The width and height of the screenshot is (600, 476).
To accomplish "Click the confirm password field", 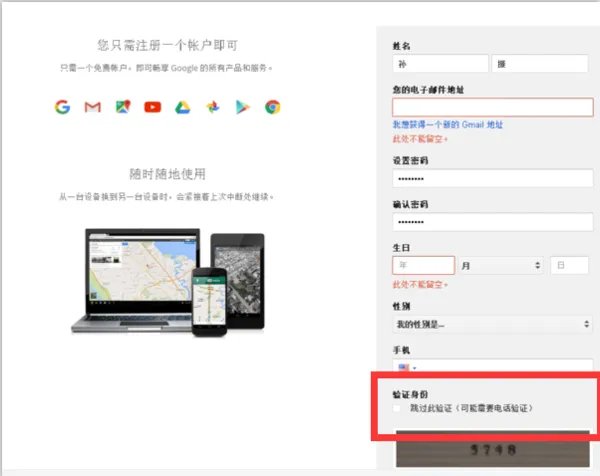I will click(493, 222).
